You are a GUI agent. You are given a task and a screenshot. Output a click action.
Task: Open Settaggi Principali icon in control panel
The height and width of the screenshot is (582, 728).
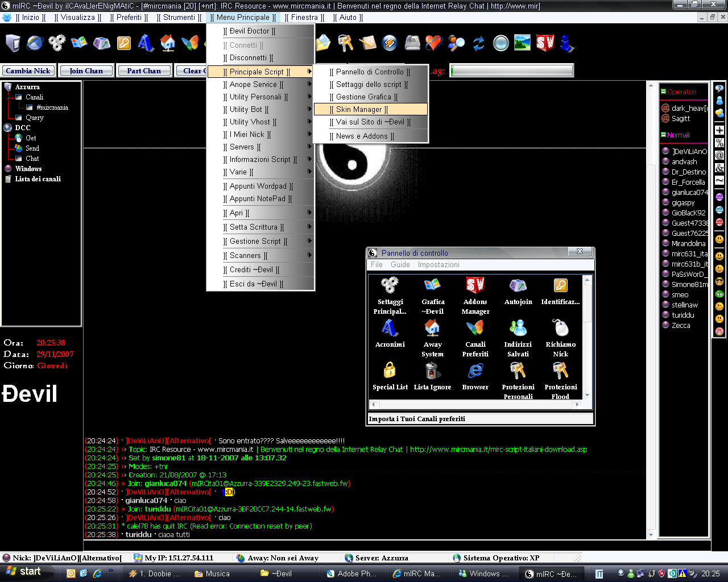[x=390, y=285]
